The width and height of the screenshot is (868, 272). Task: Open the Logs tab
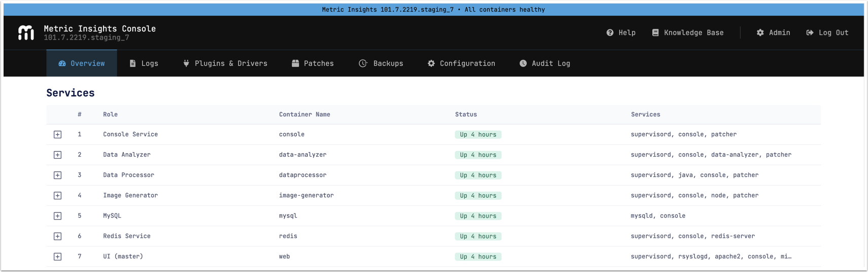coord(144,64)
